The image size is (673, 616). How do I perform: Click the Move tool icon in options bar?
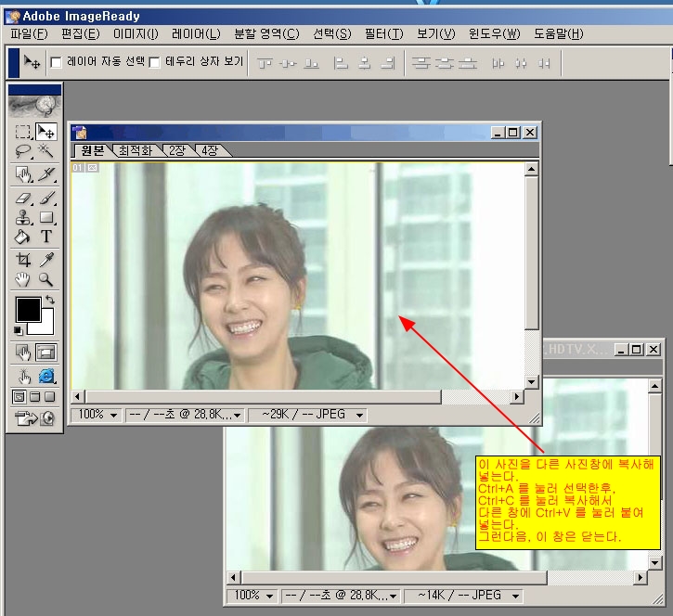pyautogui.click(x=32, y=63)
